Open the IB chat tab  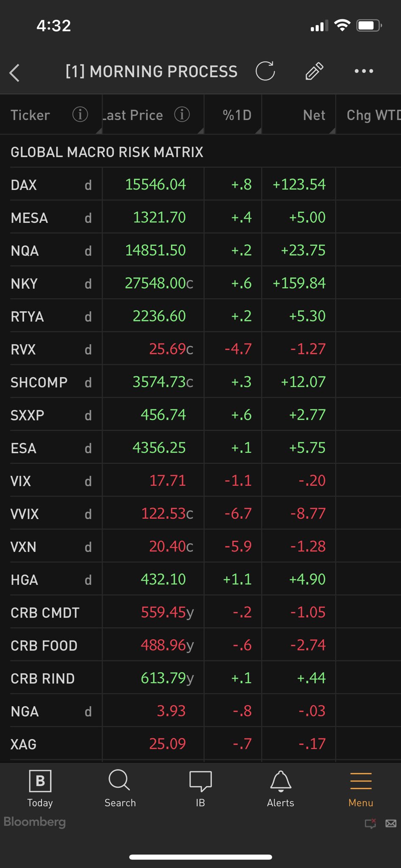pos(200,789)
